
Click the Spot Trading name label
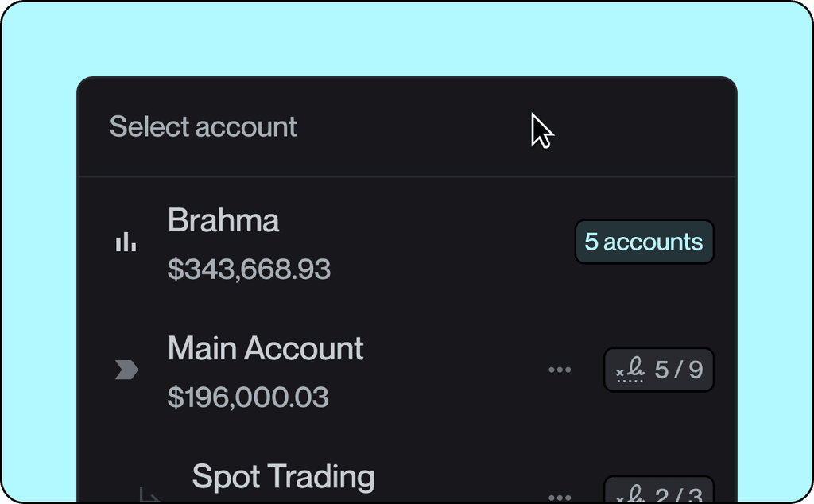284,477
